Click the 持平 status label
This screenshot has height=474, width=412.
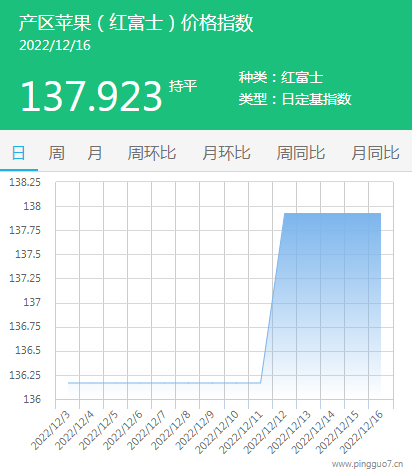tap(183, 86)
